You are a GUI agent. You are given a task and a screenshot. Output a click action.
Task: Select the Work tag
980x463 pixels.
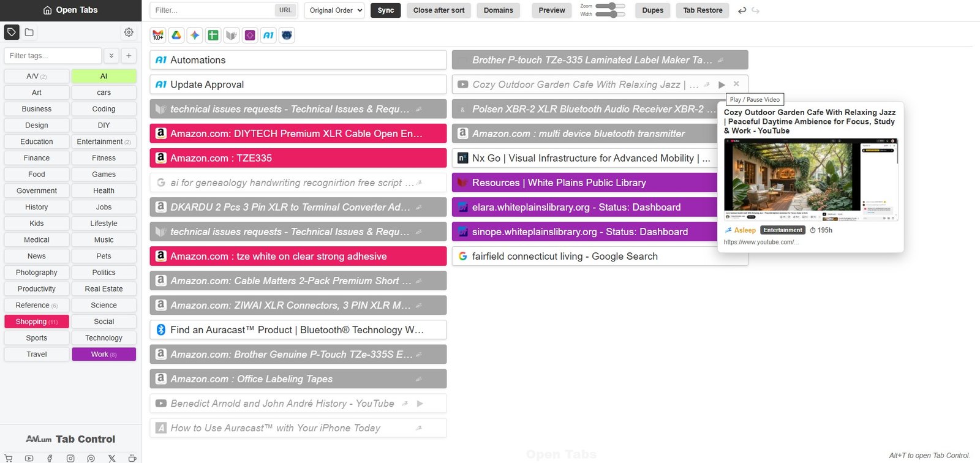coord(104,354)
